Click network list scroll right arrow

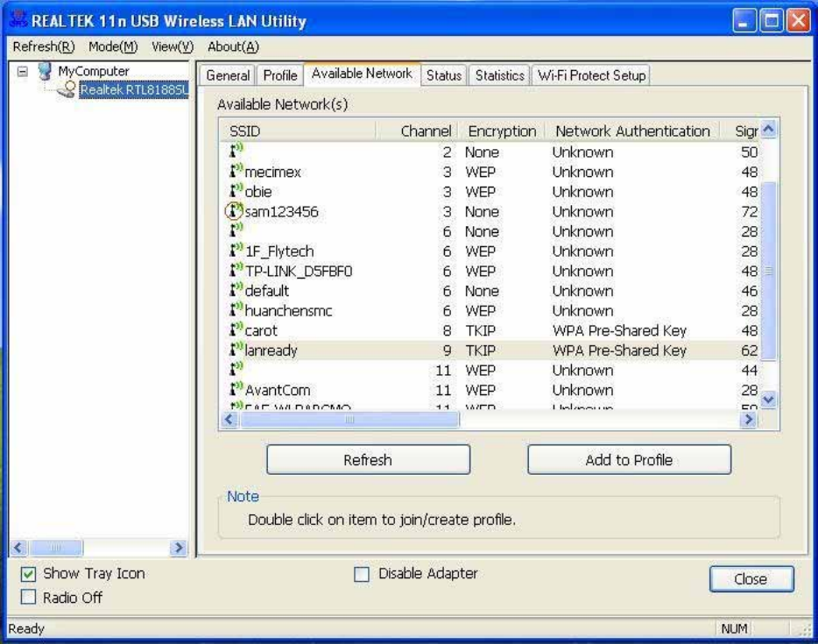point(749,419)
